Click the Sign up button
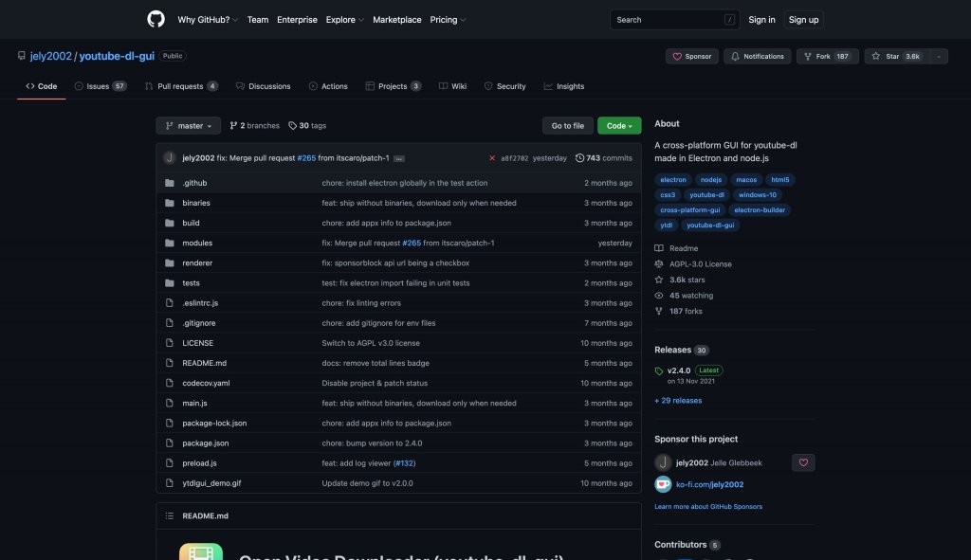This screenshot has height=560, width=971. [803, 20]
